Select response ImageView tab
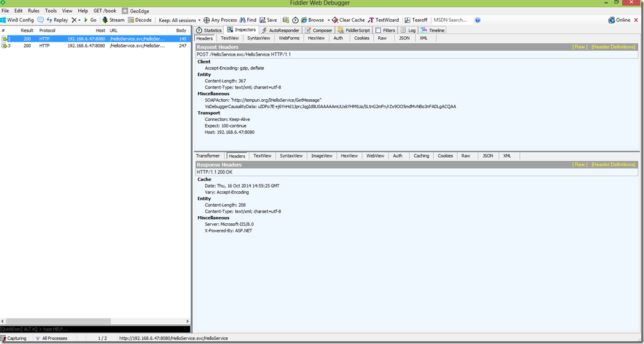 (x=322, y=156)
